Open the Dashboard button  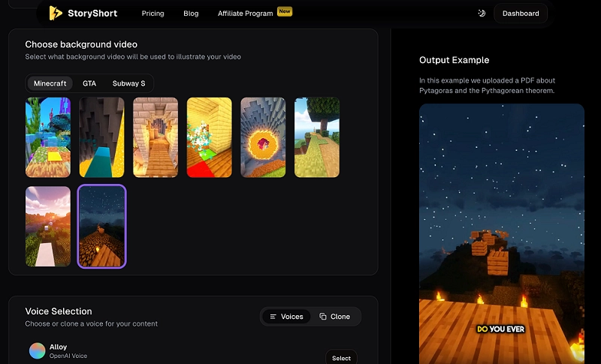(x=521, y=14)
